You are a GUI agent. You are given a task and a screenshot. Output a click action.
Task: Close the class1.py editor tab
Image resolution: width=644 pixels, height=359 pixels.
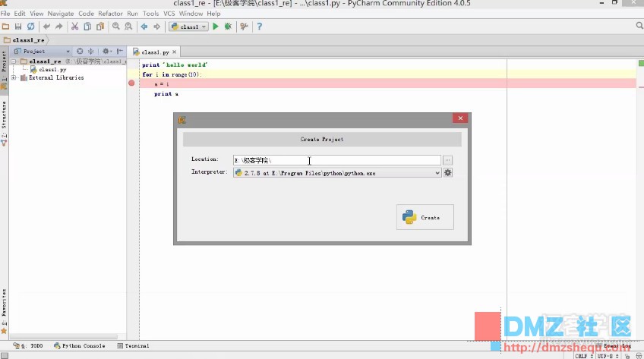(x=175, y=52)
